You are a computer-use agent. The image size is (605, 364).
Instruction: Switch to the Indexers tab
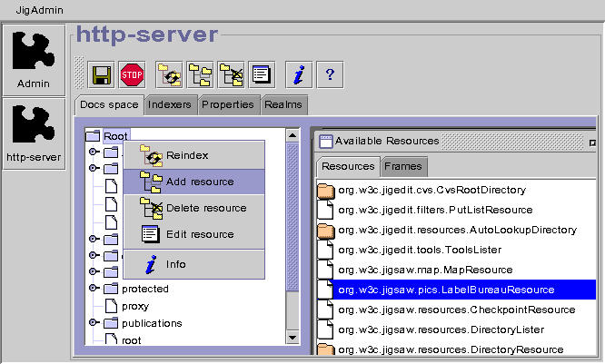point(170,104)
